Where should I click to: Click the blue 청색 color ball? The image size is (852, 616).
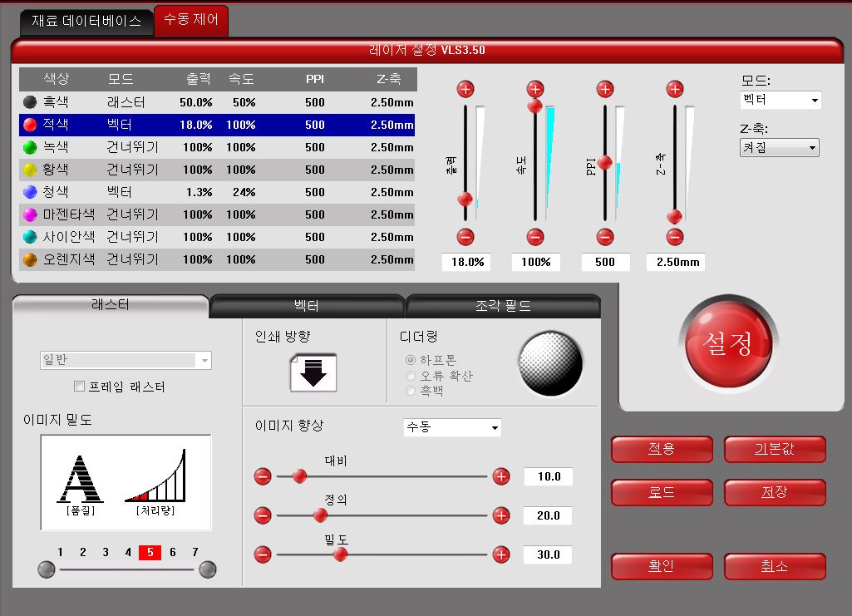tap(30, 192)
